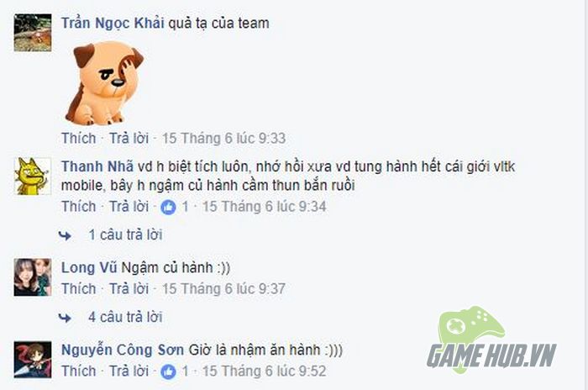Open Long Vũ's profile name link

[89, 267]
